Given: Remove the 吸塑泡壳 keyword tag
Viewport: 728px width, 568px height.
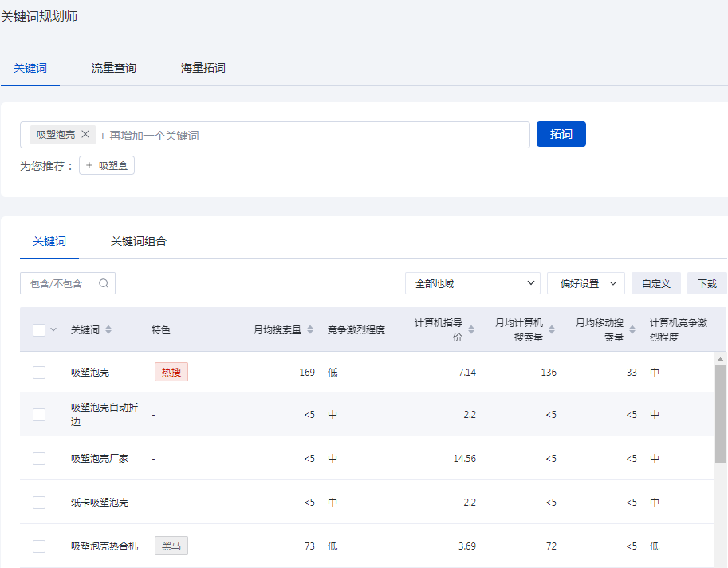Looking at the screenshot, I should pyautogui.click(x=85, y=135).
